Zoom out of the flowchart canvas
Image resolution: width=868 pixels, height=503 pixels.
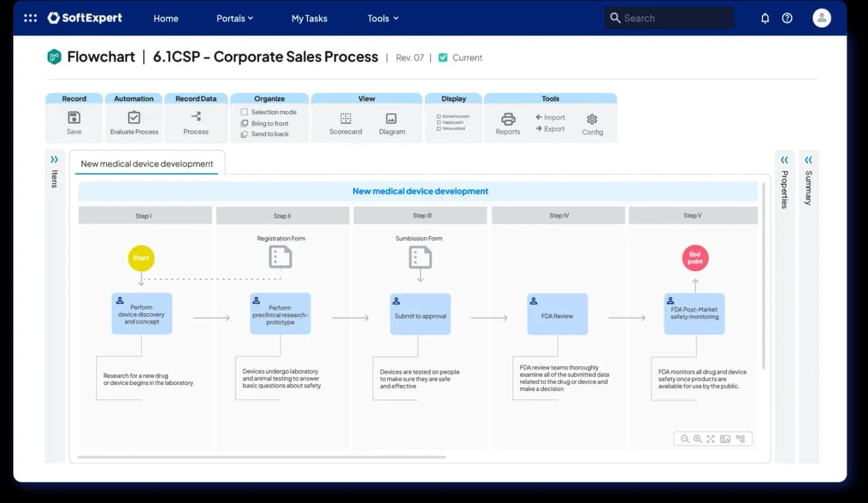685,439
